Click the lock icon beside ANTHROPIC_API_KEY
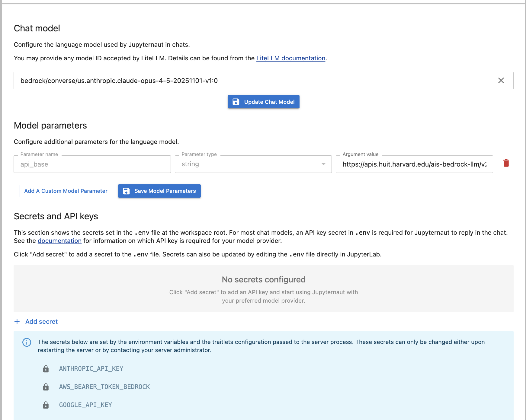 46,368
